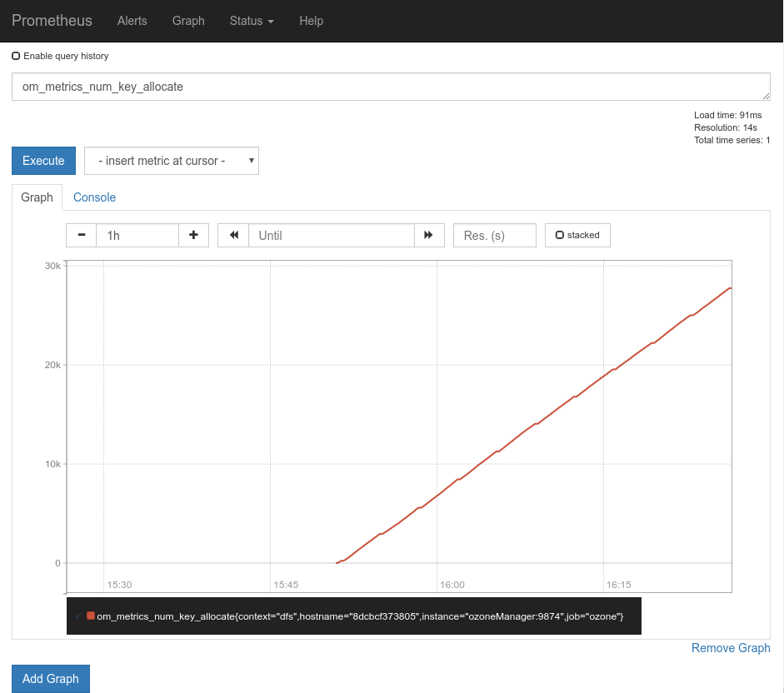Expand the insert metric at cursor dropdown
Image resolution: width=784 pixels, height=693 pixels.
172,161
